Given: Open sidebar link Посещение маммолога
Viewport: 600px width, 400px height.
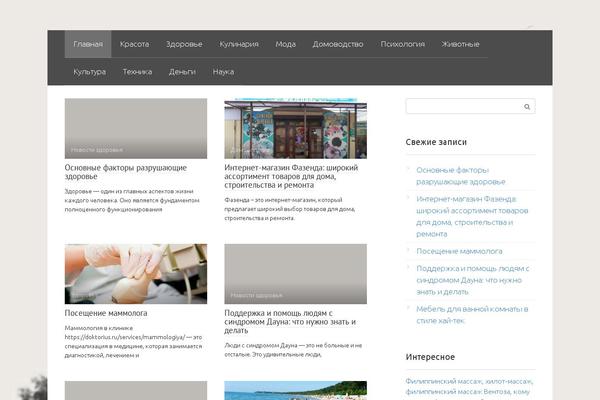Looking at the screenshot, I should (459, 251).
